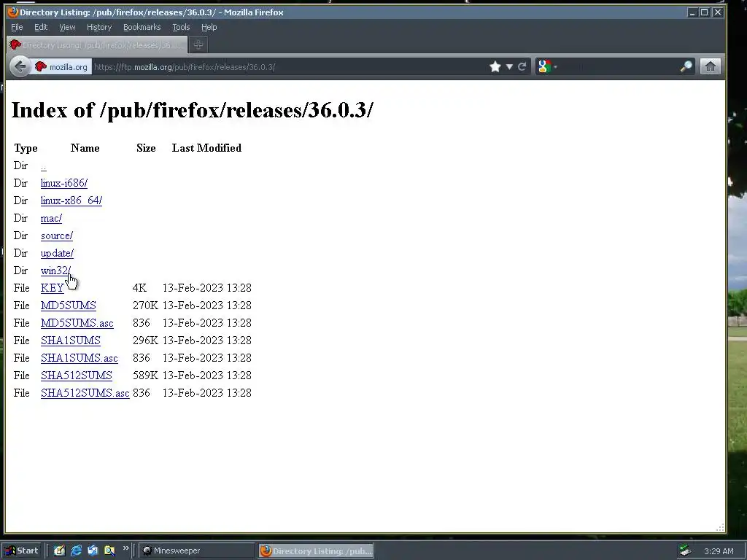Screen dimensions: 747x560
Task: Click the 296K size value
Action: point(145,341)
